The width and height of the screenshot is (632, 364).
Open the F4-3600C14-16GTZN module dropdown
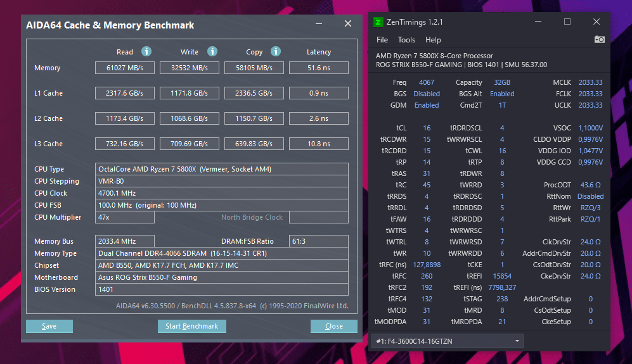coord(448,341)
